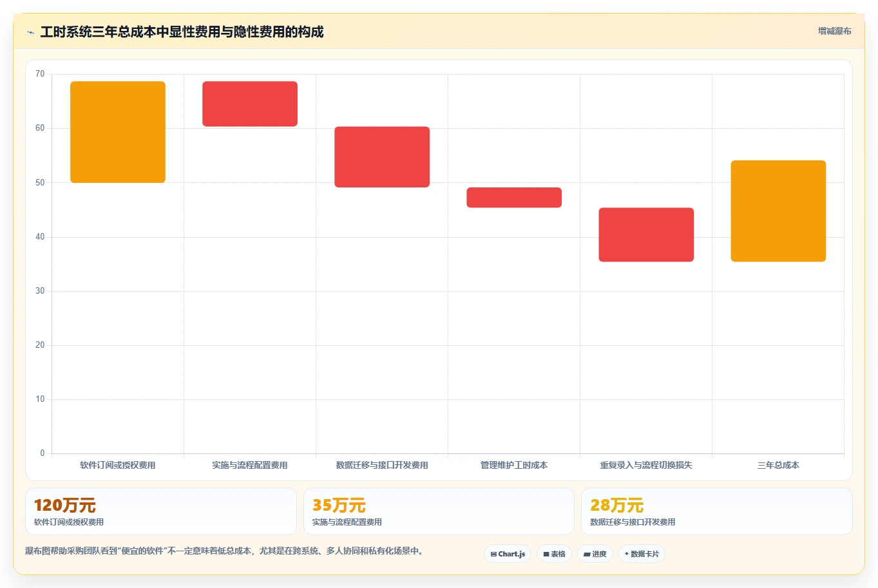Click the axis label 软件订阅或授权费用
878x588 pixels.
118,465
